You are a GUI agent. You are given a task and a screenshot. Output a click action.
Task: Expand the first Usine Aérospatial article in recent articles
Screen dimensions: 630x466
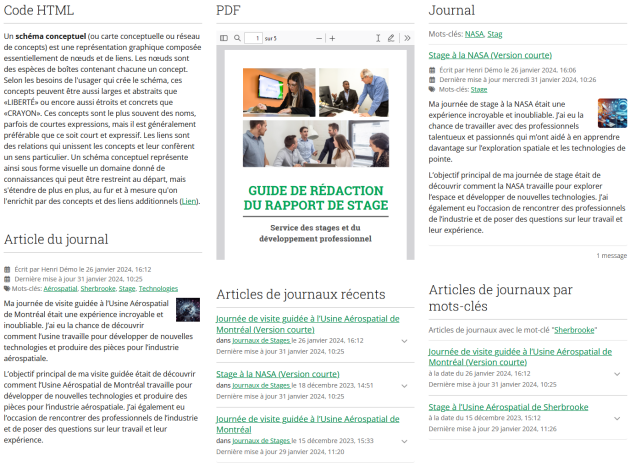pos(405,341)
